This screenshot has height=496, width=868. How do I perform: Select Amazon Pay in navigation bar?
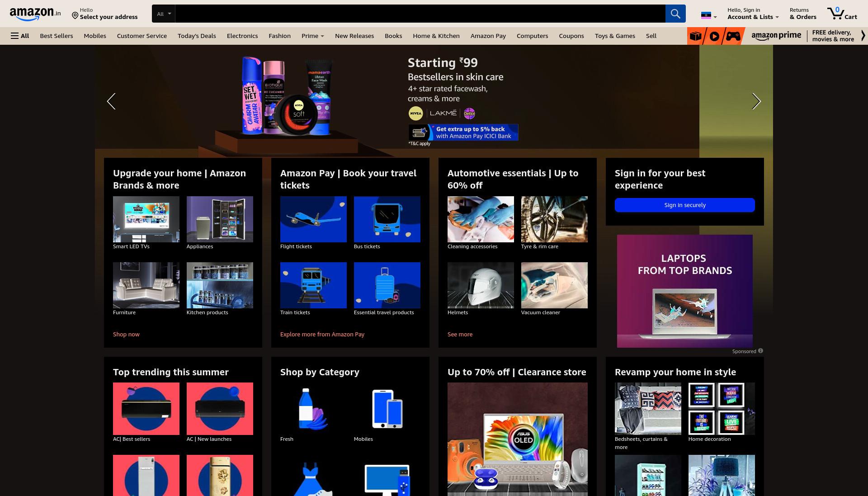pyautogui.click(x=488, y=36)
